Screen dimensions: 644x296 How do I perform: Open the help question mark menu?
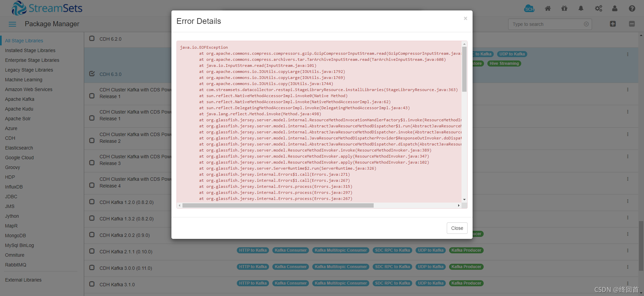pyautogui.click(x=632, y=8)
